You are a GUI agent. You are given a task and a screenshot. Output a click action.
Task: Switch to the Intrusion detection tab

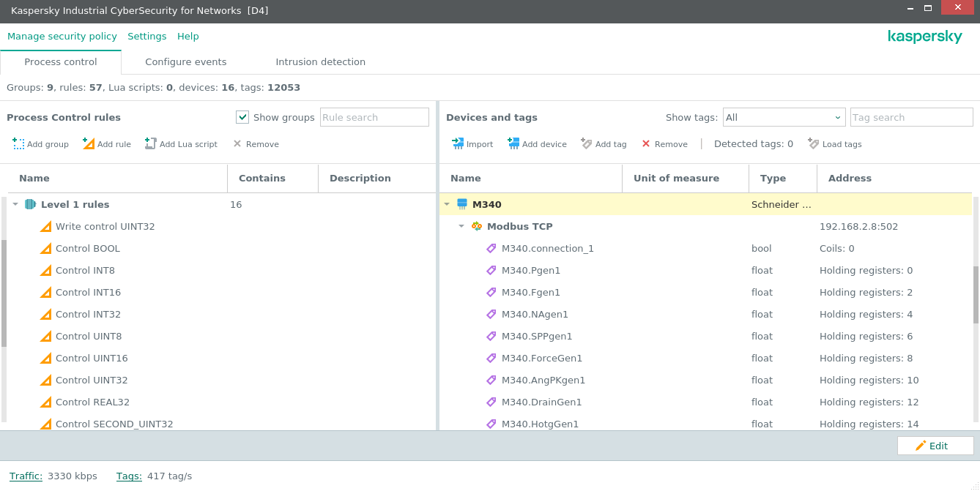click(x=320, y=61)
